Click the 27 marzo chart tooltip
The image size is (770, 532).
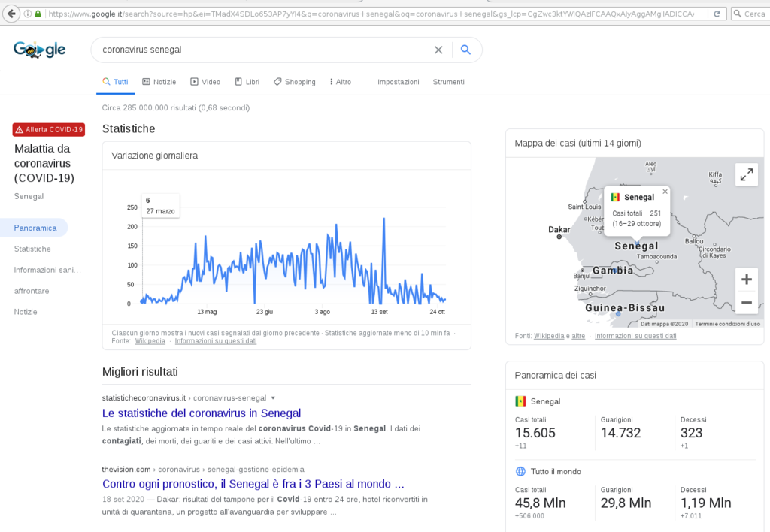[161, 206]
